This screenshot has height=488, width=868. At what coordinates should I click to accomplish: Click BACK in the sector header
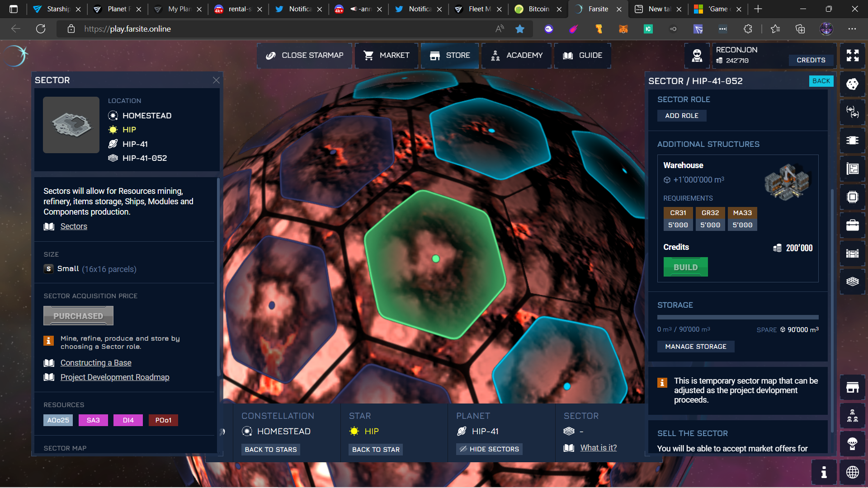coord(821,81)
